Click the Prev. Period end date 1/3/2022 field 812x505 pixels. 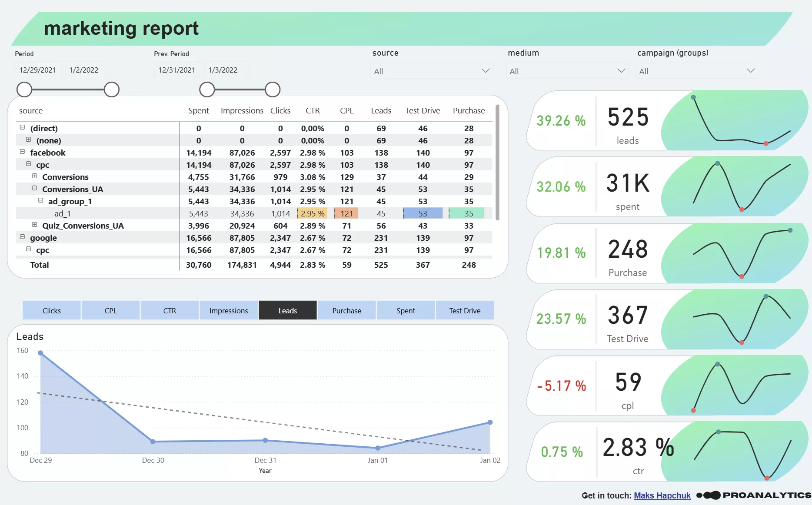[226, 70]
